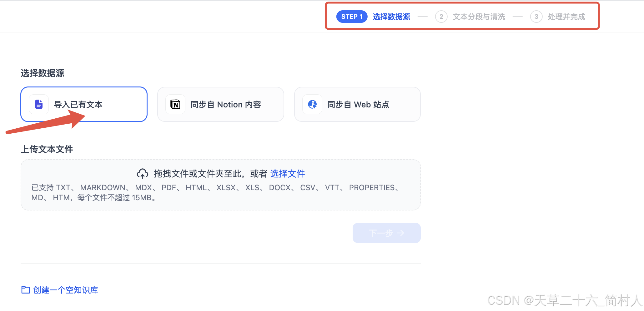
Task: Open the 文本分段与清洗 step
Action: (x=479, y=17)
